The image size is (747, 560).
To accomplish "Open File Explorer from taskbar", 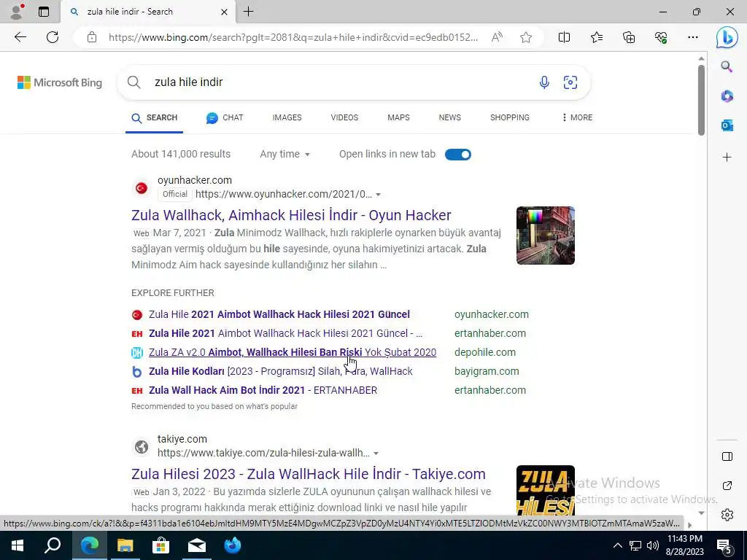I will 125,545.
